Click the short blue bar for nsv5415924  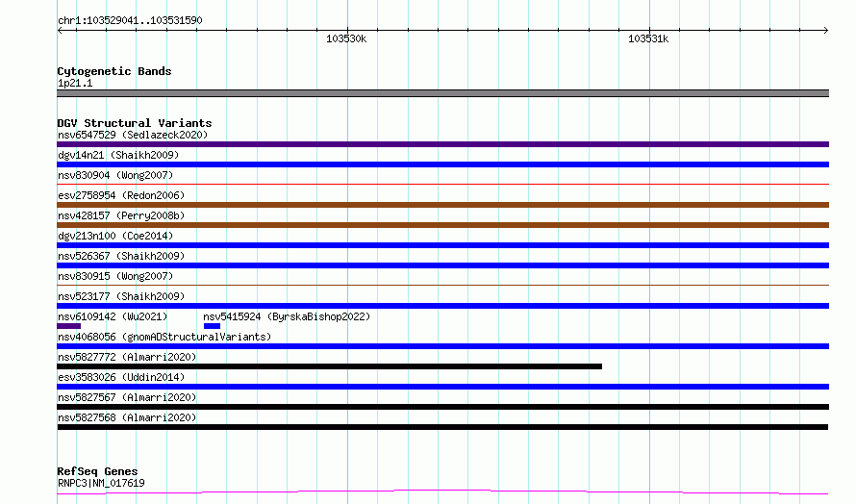(x=212, y=326)
